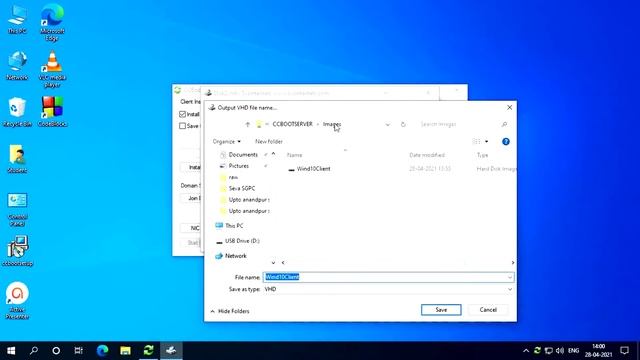Image resolution: width=640 pixels, height=360 pixels.
Task: Open dialog help button
Action: 506,142
